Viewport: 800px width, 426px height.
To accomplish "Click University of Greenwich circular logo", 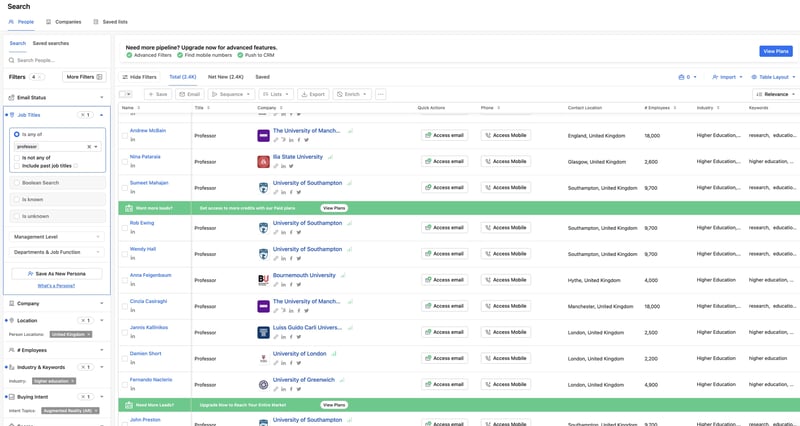I will pyautogui.click(x=263, y=385).
